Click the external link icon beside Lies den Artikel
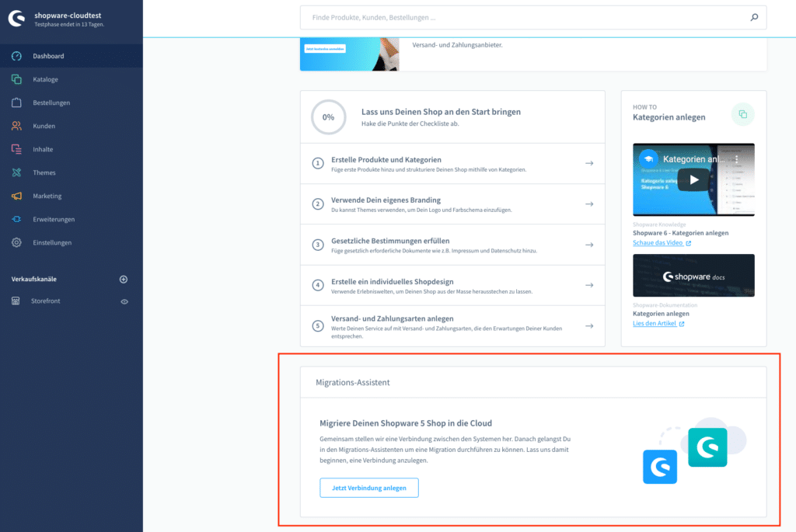The image size is (796, 532). tap(682, 324)
